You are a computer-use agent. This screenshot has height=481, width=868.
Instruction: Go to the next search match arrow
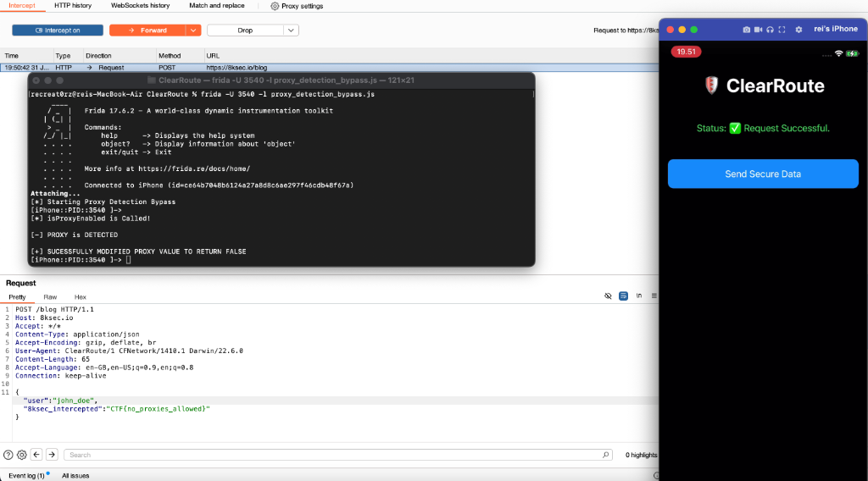(x=52, y=455)
